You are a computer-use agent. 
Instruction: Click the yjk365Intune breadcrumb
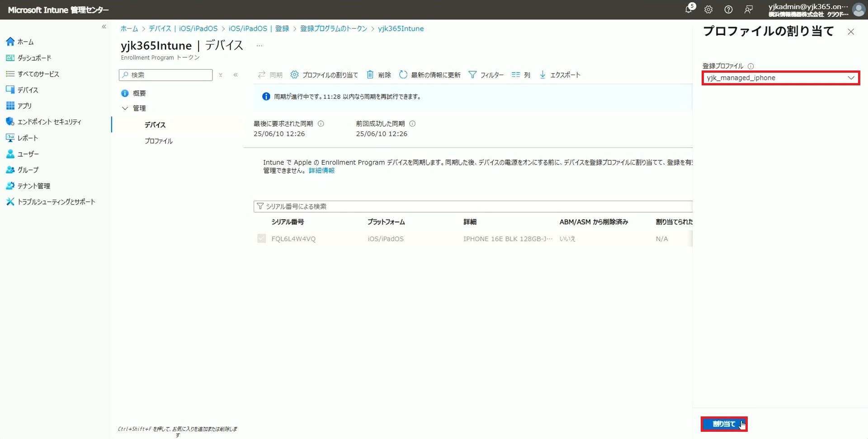[x=401, y=28]
